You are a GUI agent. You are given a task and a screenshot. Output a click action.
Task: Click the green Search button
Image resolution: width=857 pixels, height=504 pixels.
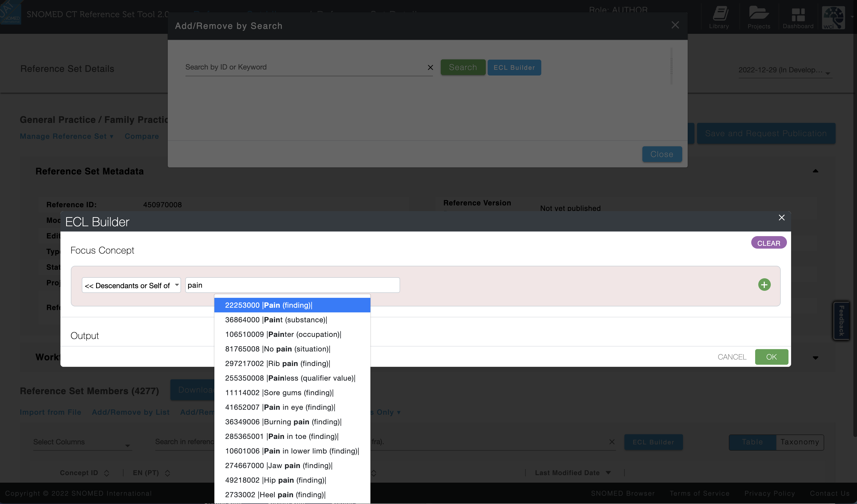click(x=463, y=67)
